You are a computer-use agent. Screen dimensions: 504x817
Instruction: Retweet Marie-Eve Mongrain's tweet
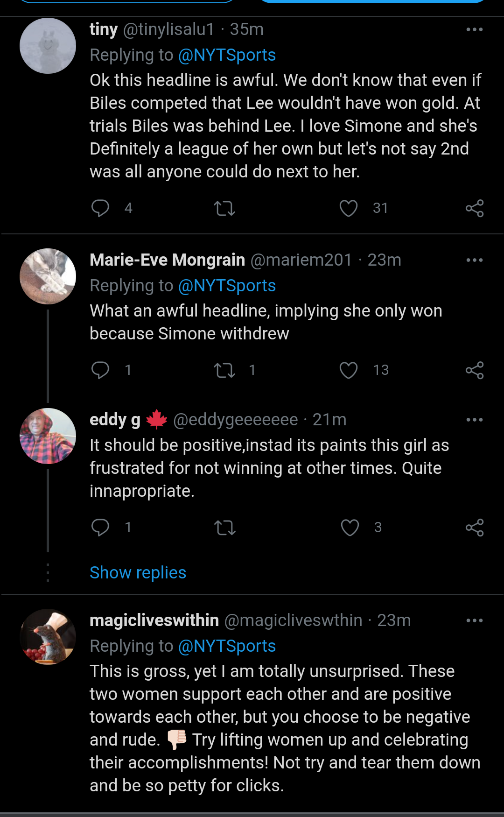[x=224, y=370]
